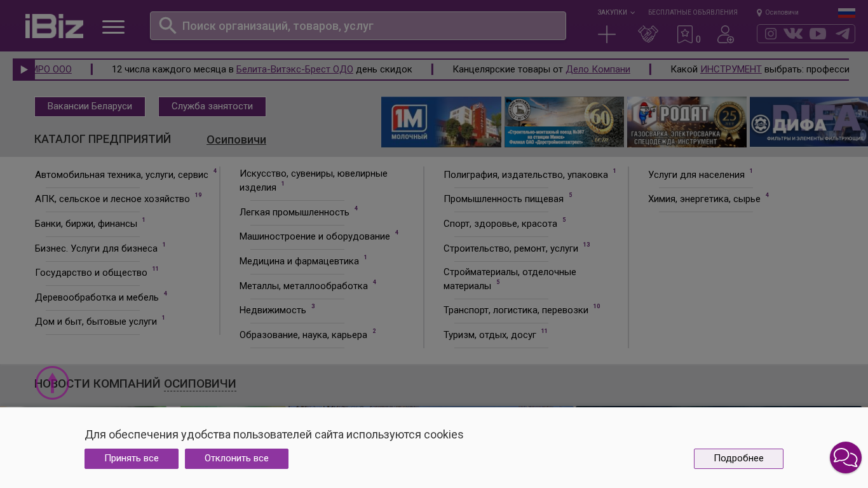Open the Telegram social icon
Screen dimensions: 868x488
click(x=843, y=34)
